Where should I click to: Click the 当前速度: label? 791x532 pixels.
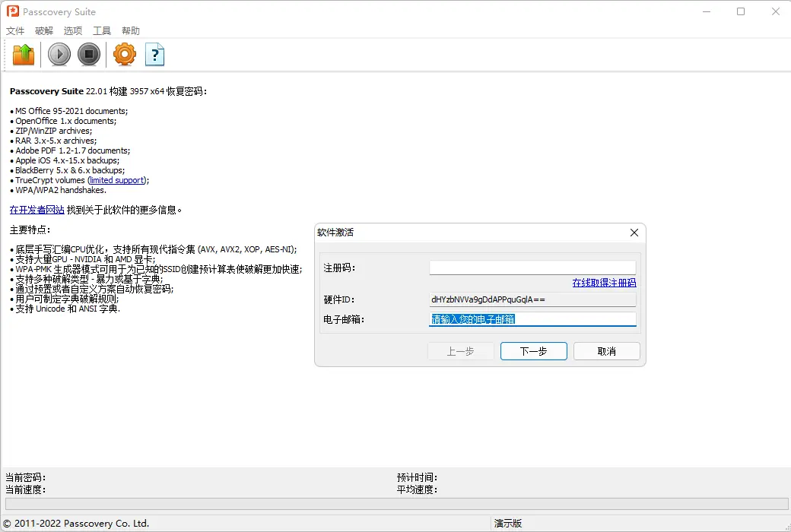pyautogui.click(x=25, y=489)
